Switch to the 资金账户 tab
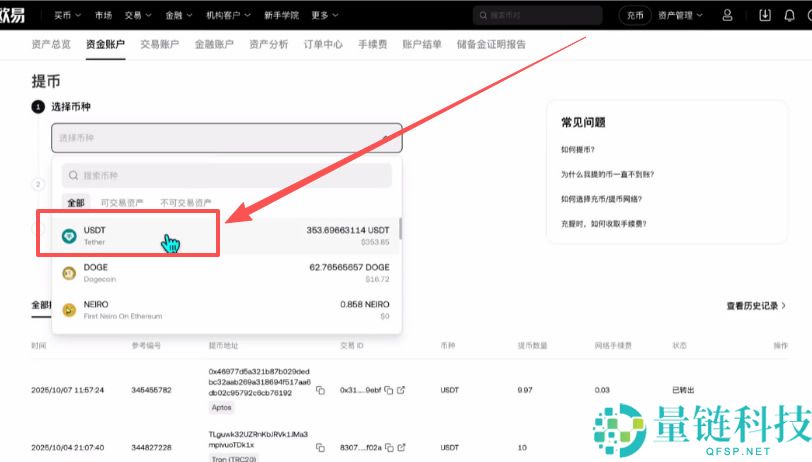Screen dimensions: 812x462 (105, 45)
